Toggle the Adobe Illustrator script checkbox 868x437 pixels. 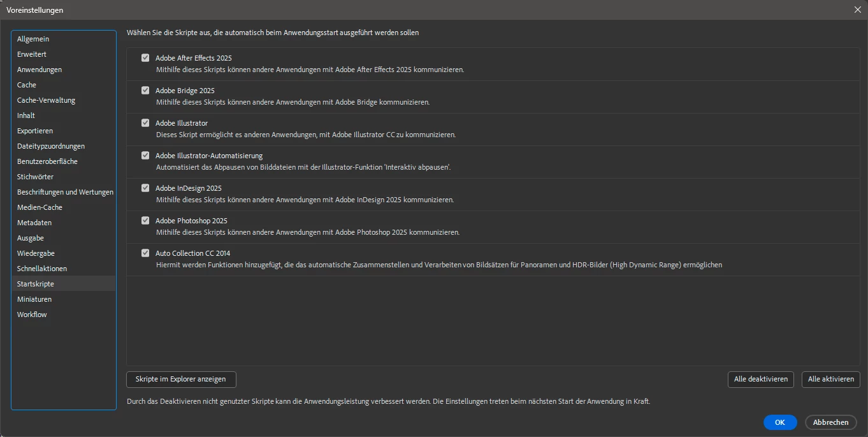click(145, 122)
